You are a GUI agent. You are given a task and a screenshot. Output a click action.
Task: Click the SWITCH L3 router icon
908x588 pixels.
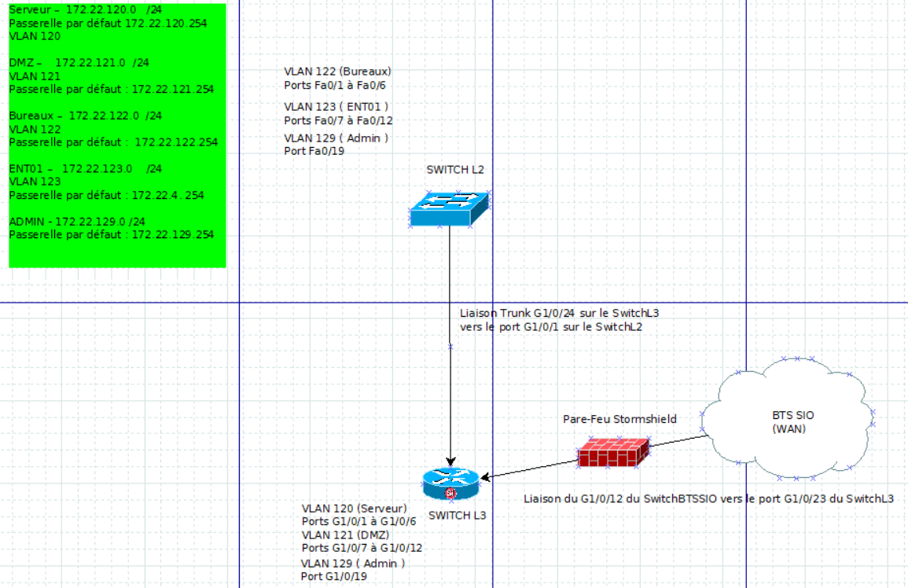(x=450, y=483)
